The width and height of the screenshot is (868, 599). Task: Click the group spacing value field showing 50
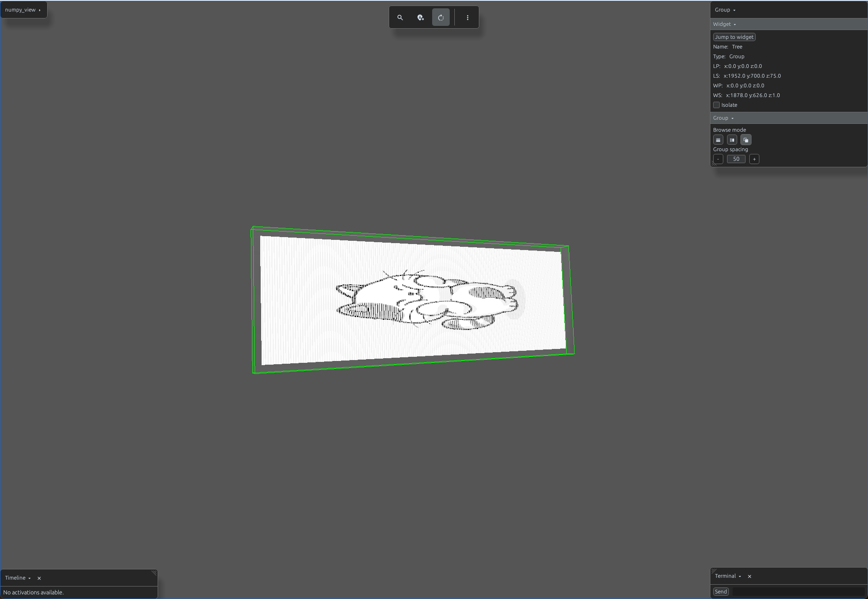click(x=736, y=159)
